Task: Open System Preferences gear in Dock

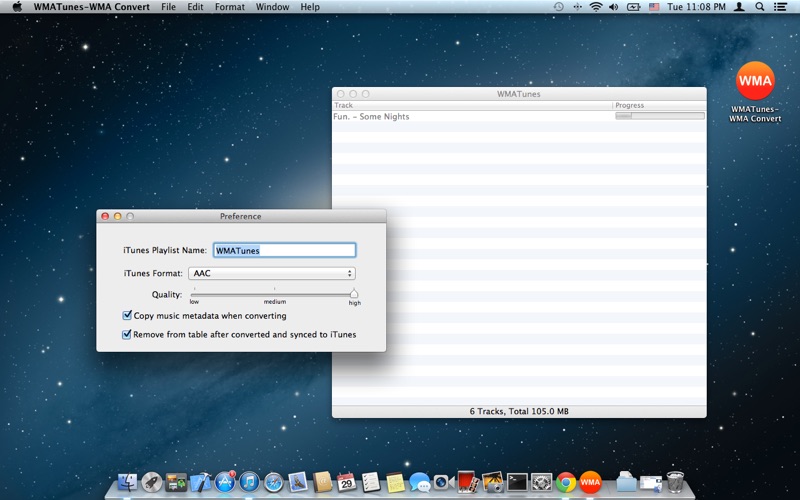Action: tap(541, 482)
